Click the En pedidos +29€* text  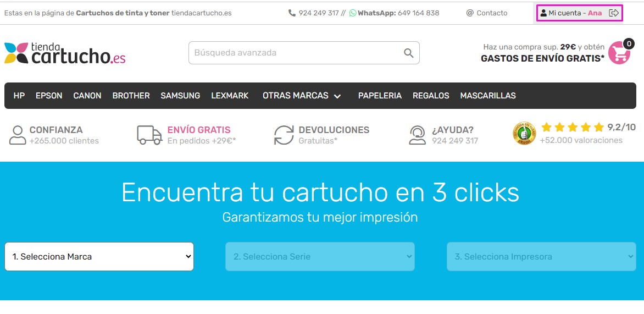tap(202, 141)
